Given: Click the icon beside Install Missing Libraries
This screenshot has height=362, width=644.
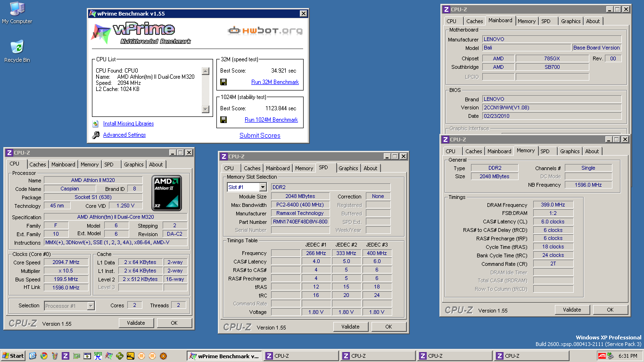Looking at the screenshot, I should coord(96,124).
